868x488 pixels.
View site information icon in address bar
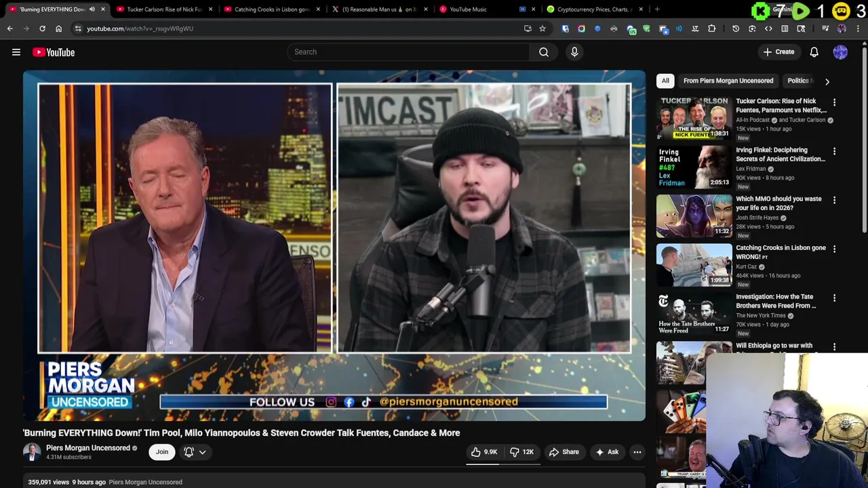tap(78, 28)
